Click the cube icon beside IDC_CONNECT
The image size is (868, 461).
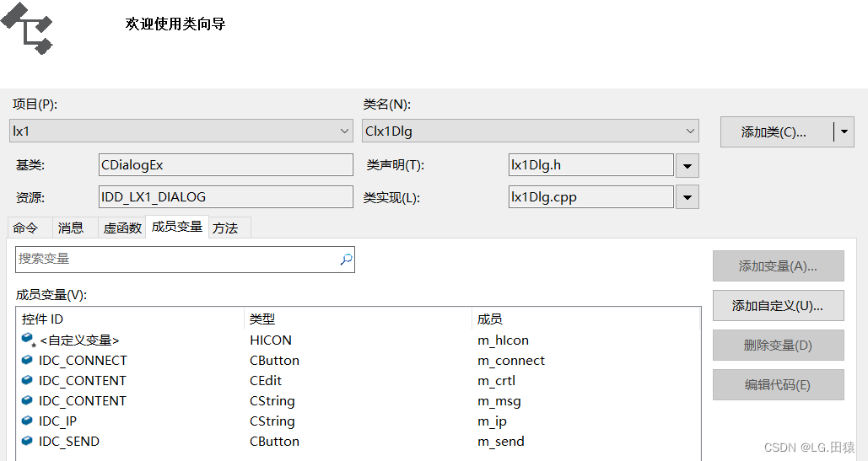coord(27,360)
